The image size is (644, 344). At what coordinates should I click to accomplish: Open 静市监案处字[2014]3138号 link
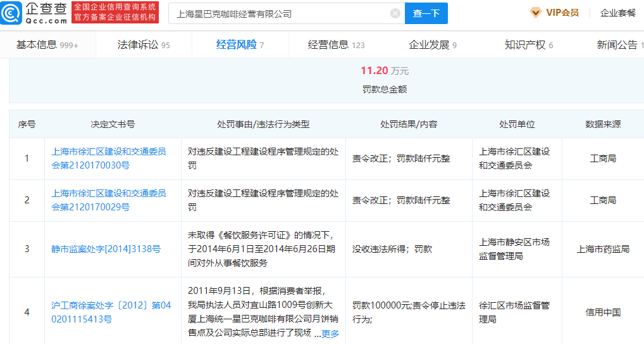pos(106,249)
